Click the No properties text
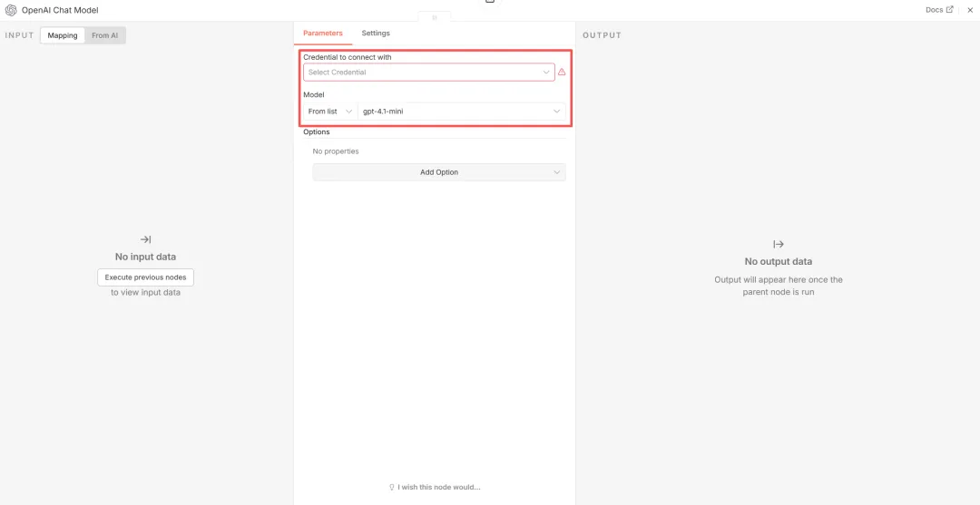The image size is (980, 505). 336,151
